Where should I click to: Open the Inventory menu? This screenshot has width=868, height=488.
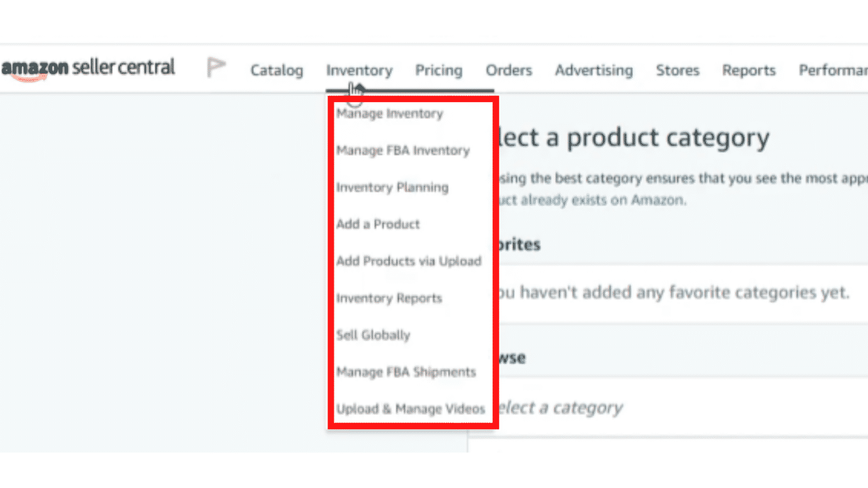point(359,70)
